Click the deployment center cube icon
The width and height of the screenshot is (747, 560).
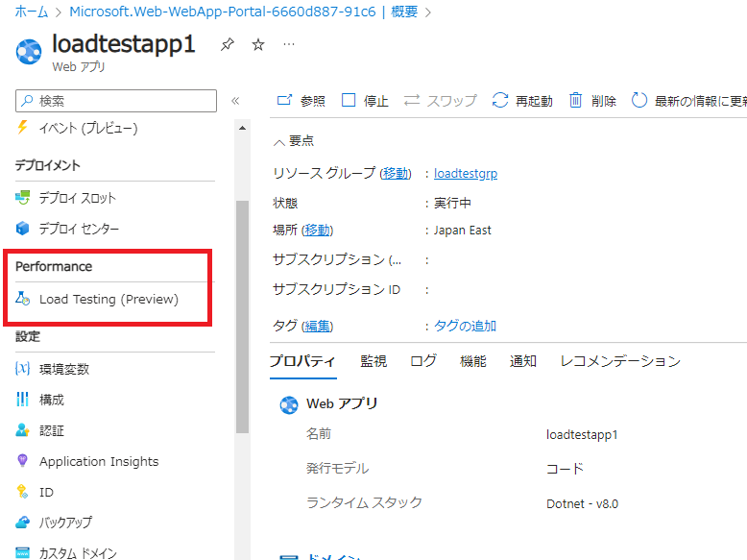point(22,229)
